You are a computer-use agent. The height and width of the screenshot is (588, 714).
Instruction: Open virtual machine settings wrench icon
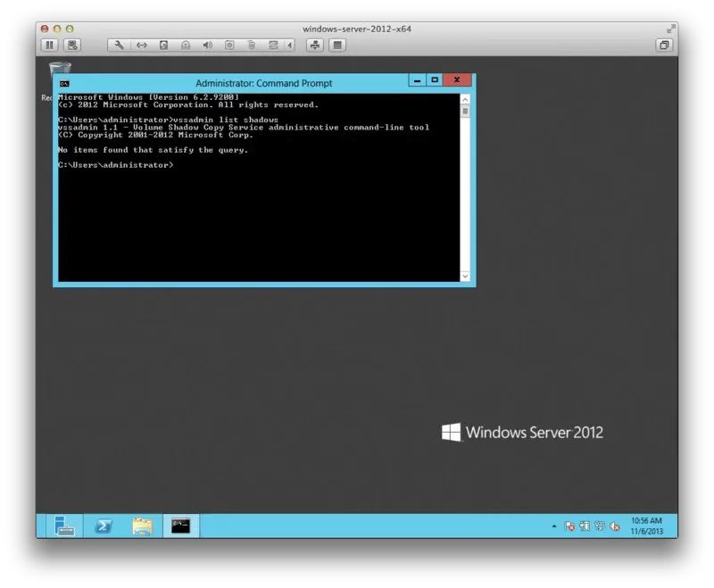120,45
